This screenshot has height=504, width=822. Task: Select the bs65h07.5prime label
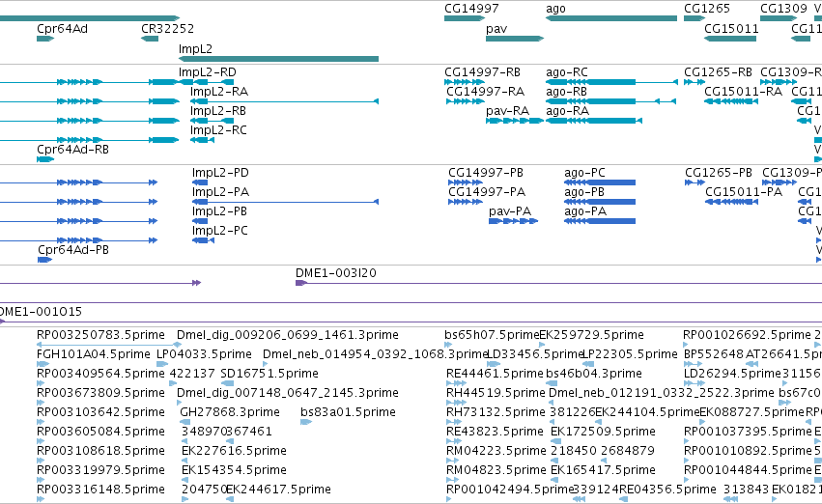[x=492, y=335]
